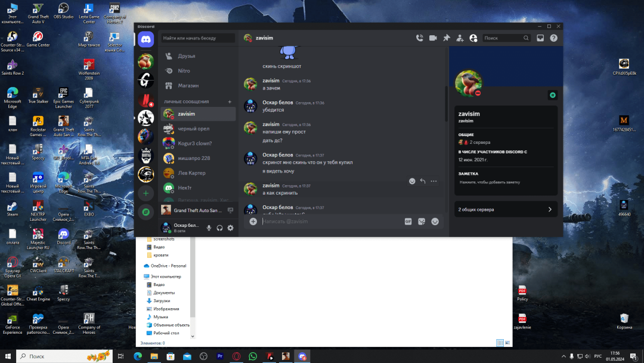The height and width of the screenshot is (363, 644).
Task: Open the GIF picker in message bar
Action: click(408, 222)
